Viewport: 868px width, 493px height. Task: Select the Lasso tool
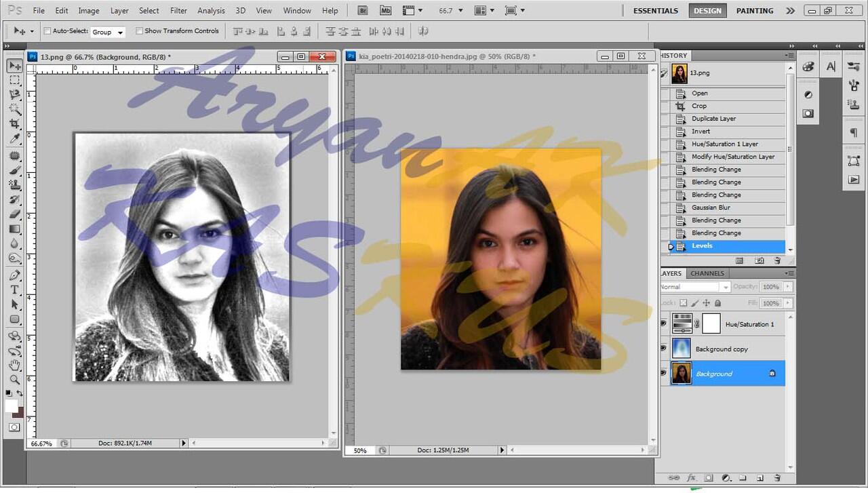tap(14, 95)
